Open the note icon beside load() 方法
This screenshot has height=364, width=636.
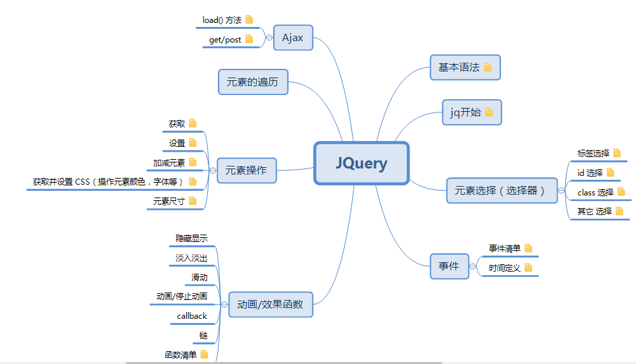pos(249,20)
